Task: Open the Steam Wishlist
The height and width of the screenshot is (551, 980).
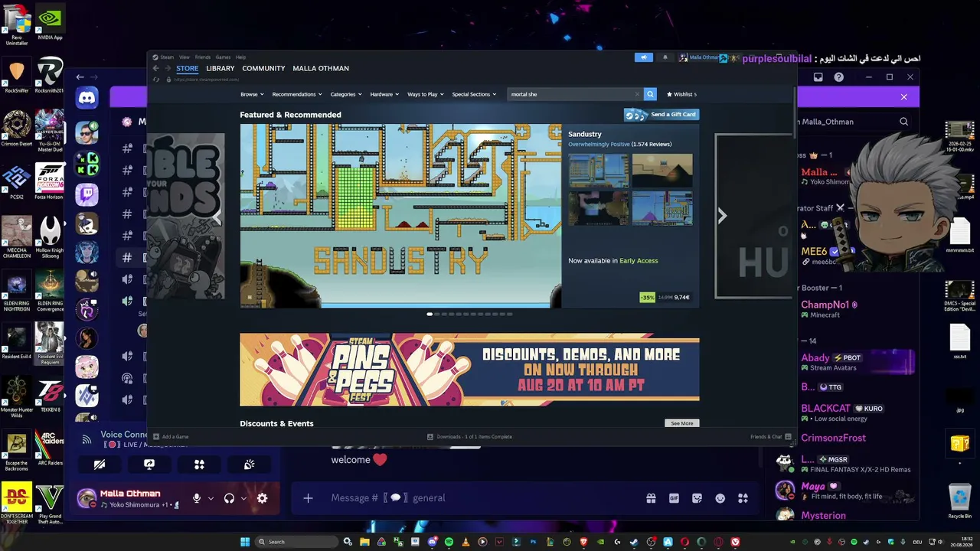Action: point(681,94)
